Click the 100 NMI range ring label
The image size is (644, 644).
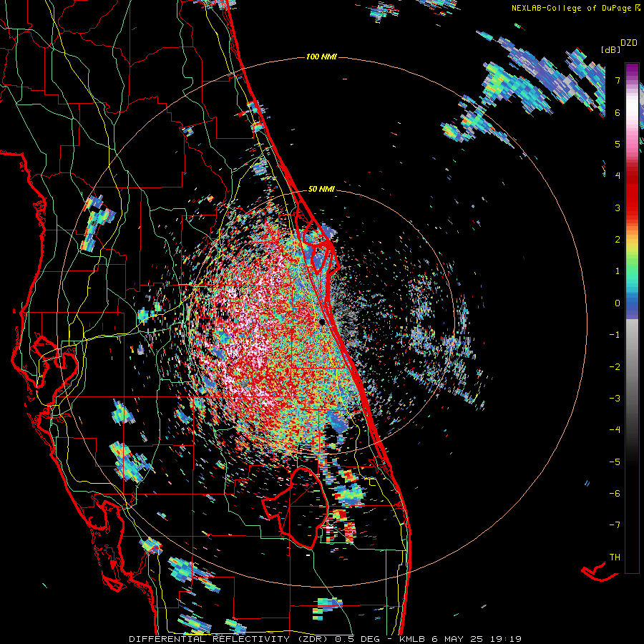[x=321, y=57]
